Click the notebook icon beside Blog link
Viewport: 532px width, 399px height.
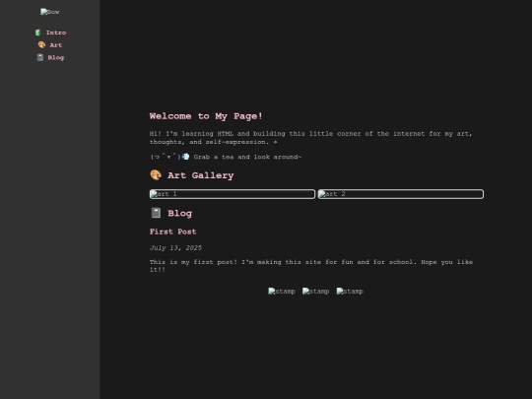click(x=40, y=57)
